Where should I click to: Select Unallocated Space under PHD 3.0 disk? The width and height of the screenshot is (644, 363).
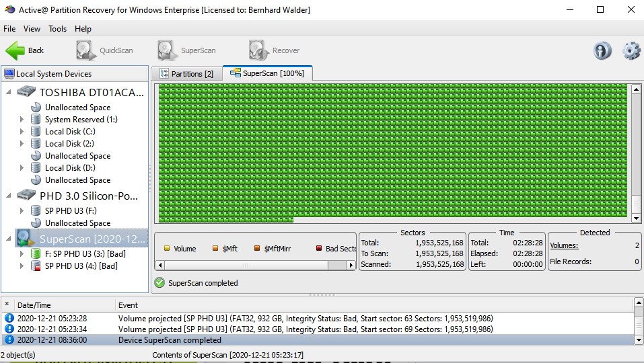click(77, 223)
